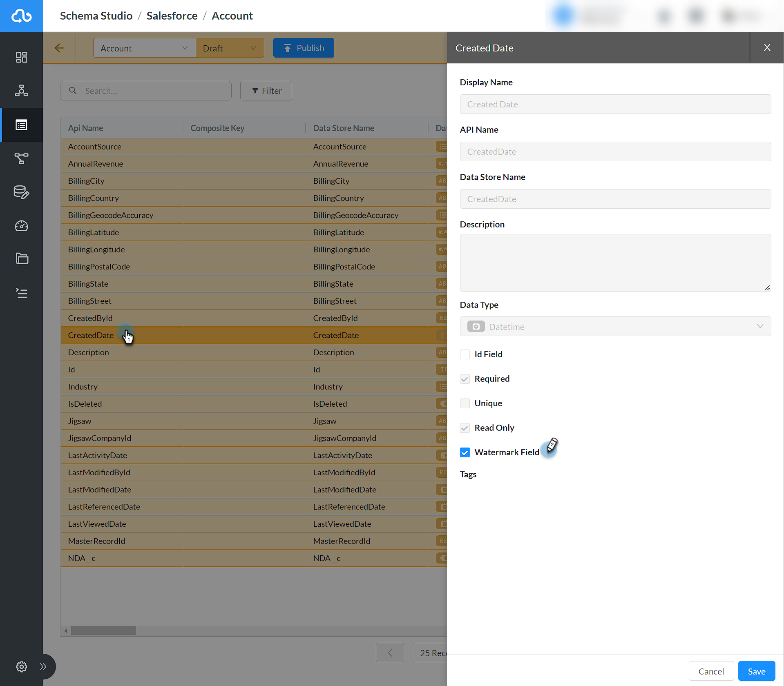Click the Account breadcrumb
Viewport: 784px width, 686px height.
[232, 16]
